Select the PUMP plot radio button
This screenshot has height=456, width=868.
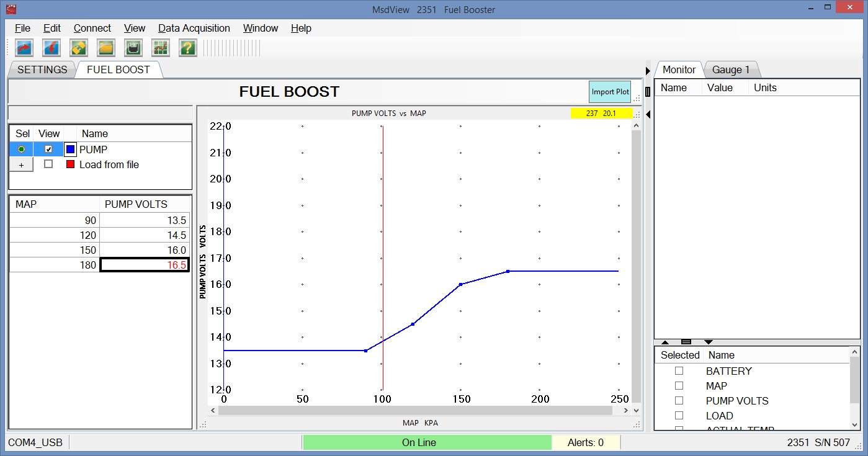22,150
